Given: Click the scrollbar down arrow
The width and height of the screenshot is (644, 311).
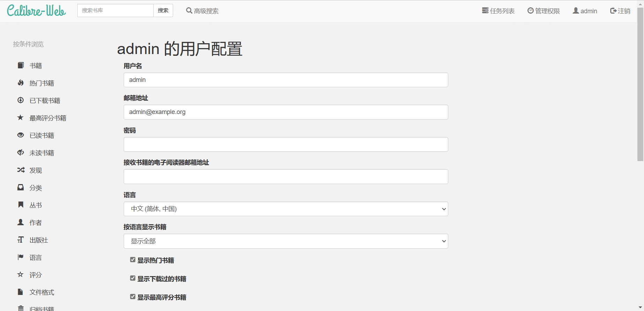Looking at the screenshot, I should pyautogui.click(x=640, y=308).
